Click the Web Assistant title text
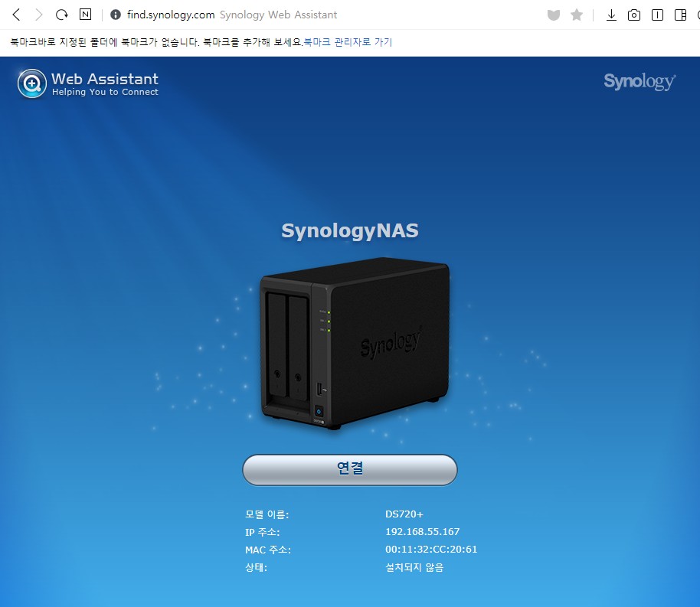The width and height of the screenshot is (700, 607). tap(105, 79)
